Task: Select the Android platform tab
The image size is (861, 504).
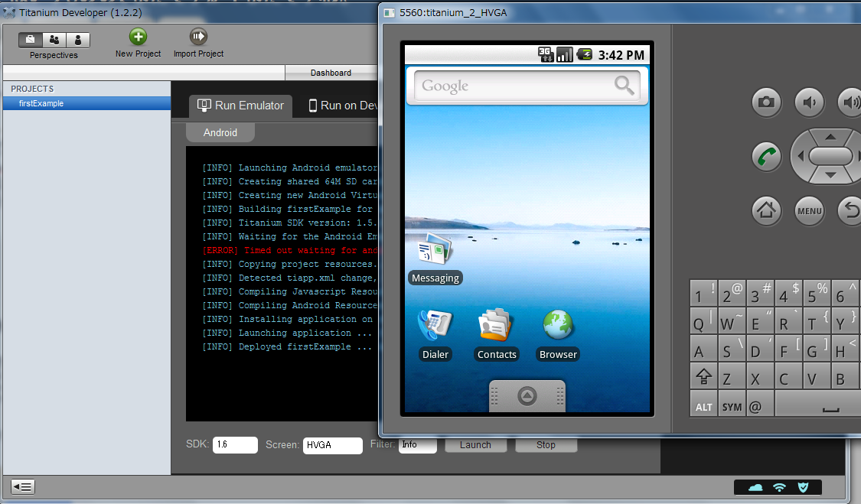Action: pos(220,132)
